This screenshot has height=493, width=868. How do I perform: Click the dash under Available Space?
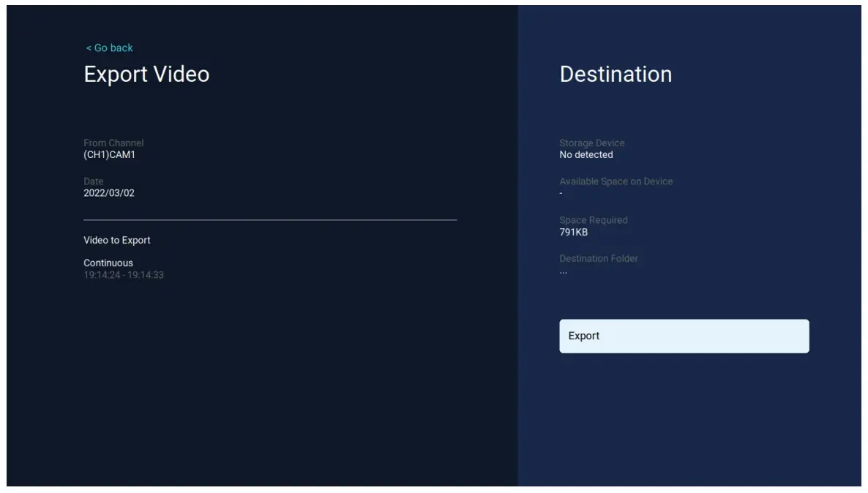tap(561, 192)
